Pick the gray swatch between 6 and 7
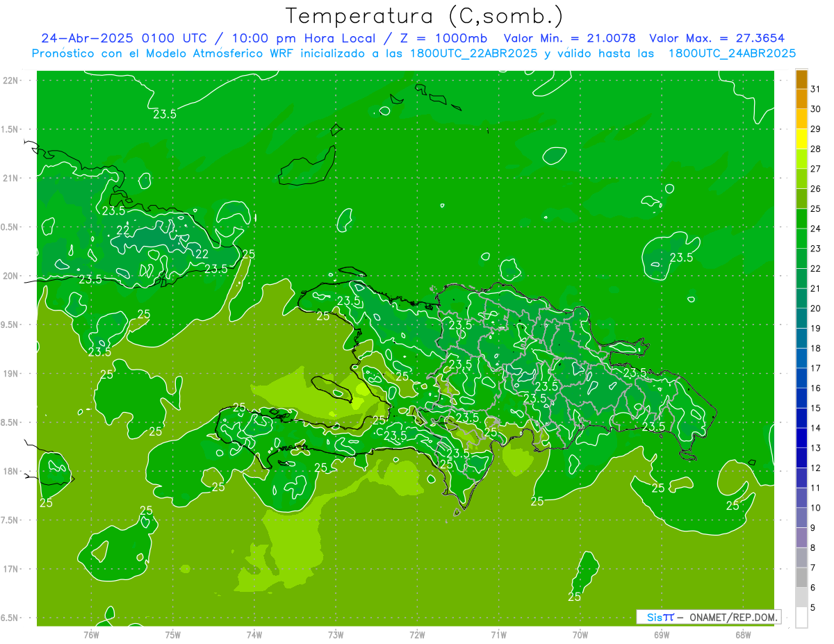Screen dimensions: 834x644 coord(801,577)
